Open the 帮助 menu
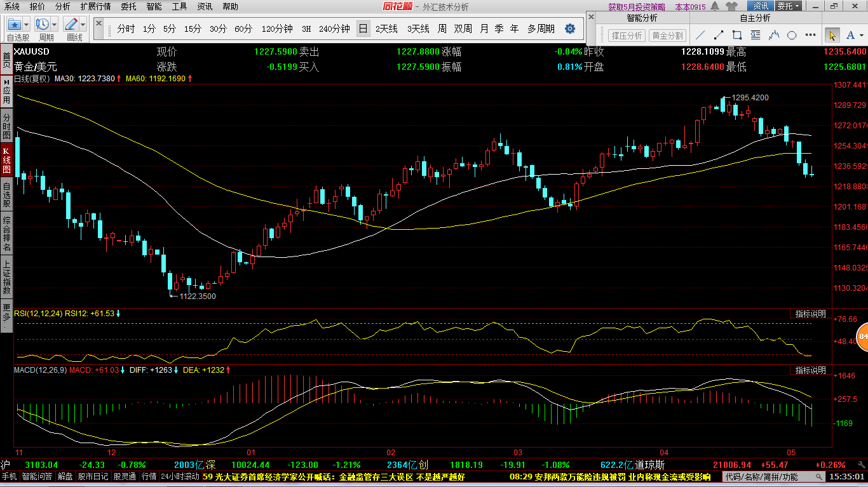Viewport: 868px width, 487px height. pyautogui.click(x=230, y=6)
